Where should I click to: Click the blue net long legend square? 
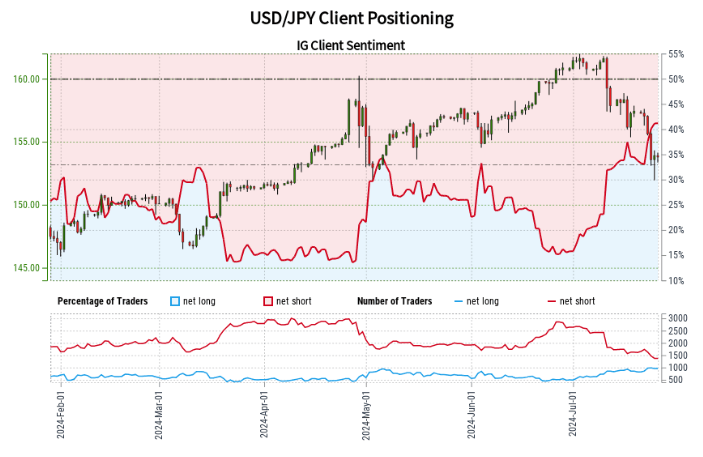pyautogui.click(x=176, y=301)
